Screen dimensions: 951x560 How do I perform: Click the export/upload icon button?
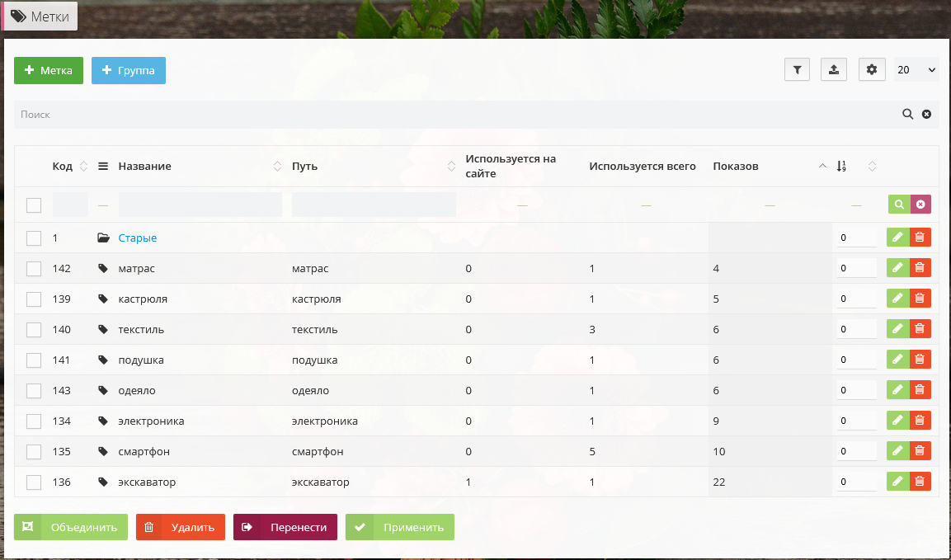(834, 70)
